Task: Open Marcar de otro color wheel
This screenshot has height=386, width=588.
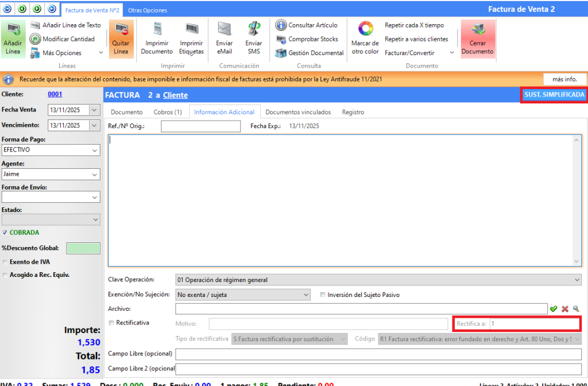Action: [x=365, y=29]
